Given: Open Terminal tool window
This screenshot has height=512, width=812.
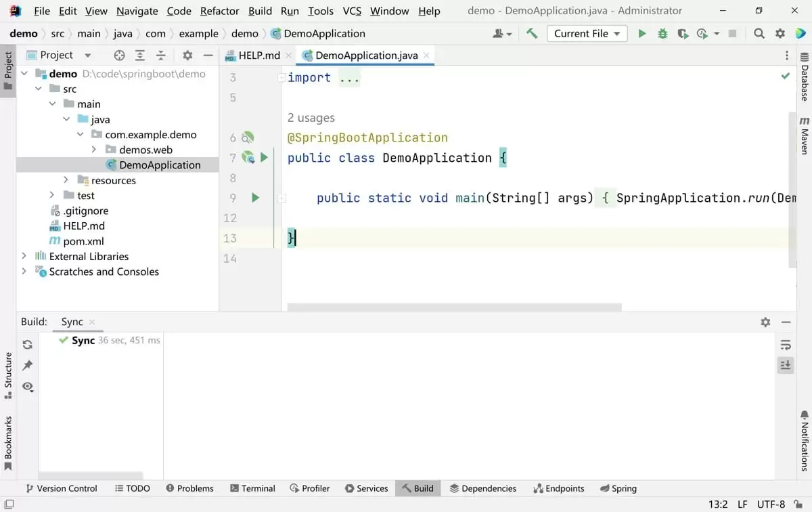Looking at the screenshot, I should [x=252, y=488].
